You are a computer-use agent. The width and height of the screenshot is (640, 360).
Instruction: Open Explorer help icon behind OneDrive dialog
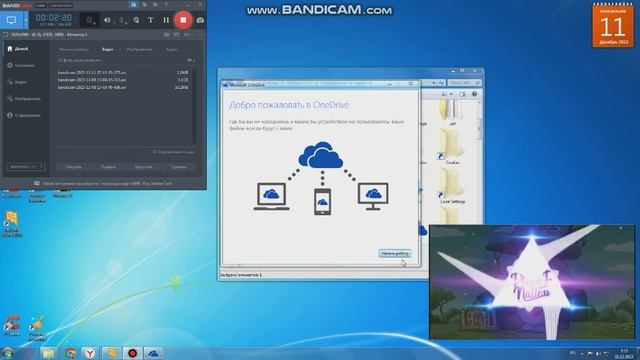coord(474,94)
